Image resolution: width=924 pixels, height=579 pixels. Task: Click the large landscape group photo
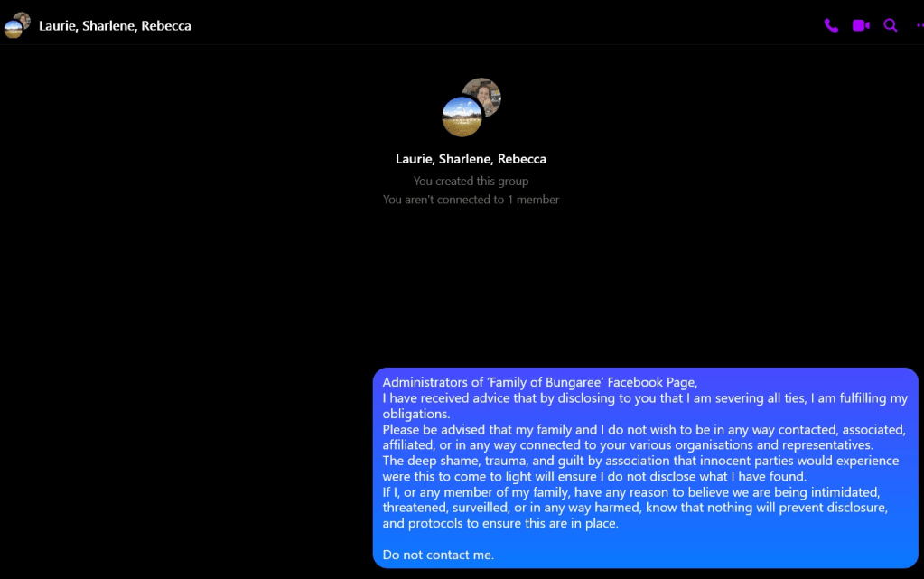pos(462,117)
